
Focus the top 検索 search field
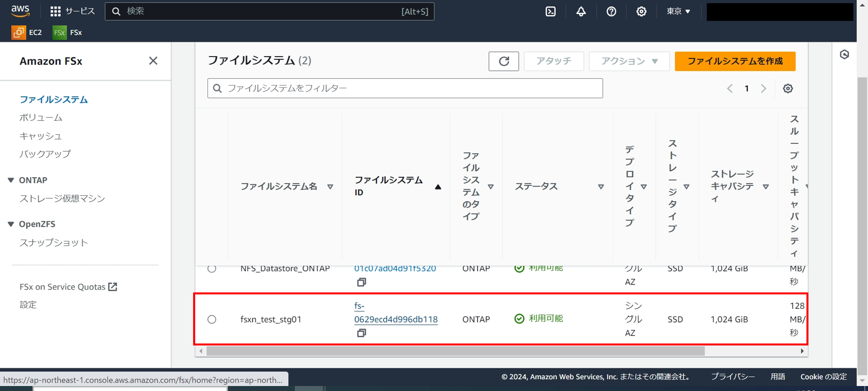coord(269,11)
